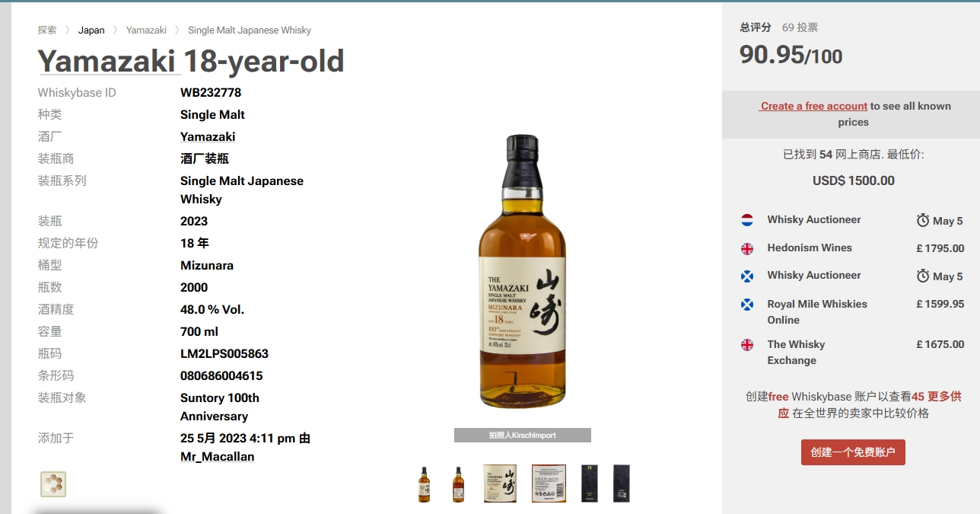
Task: Show the last black box thumbnail
Action: (622, 484)
